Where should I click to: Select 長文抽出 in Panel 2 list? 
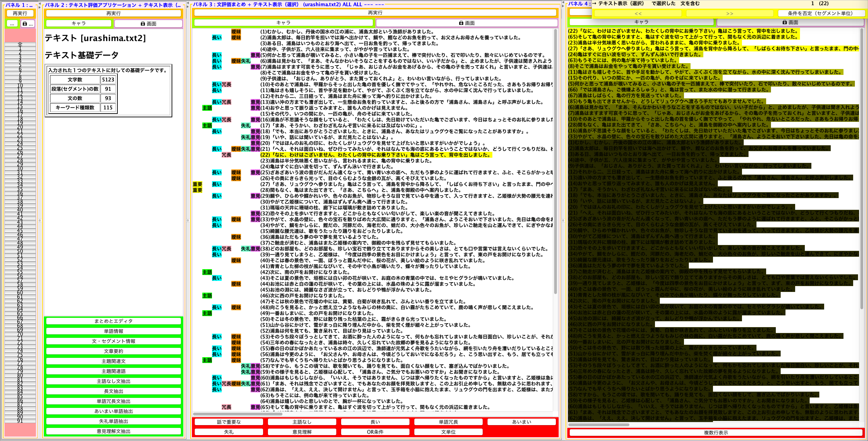(x=114, y=391)
